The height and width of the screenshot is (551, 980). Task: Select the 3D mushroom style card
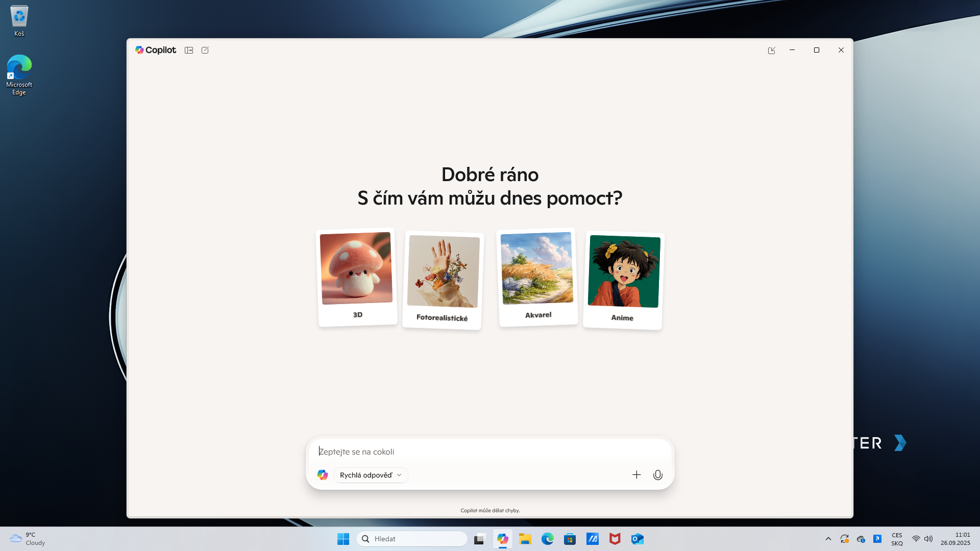pos(357,277)
